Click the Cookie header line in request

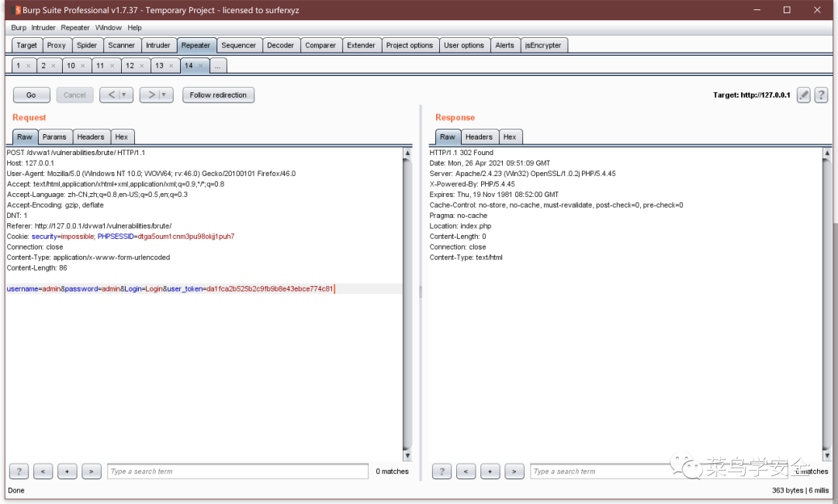click(x=121, y=236)
